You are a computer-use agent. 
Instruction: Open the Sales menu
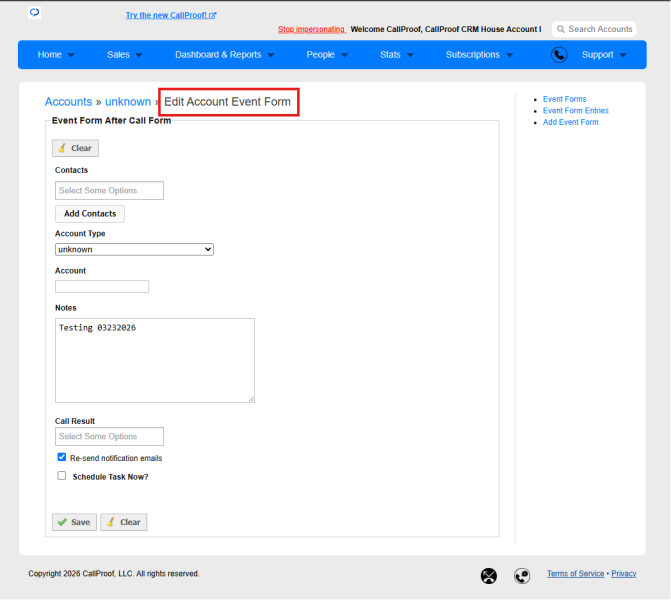coord(118,55)
